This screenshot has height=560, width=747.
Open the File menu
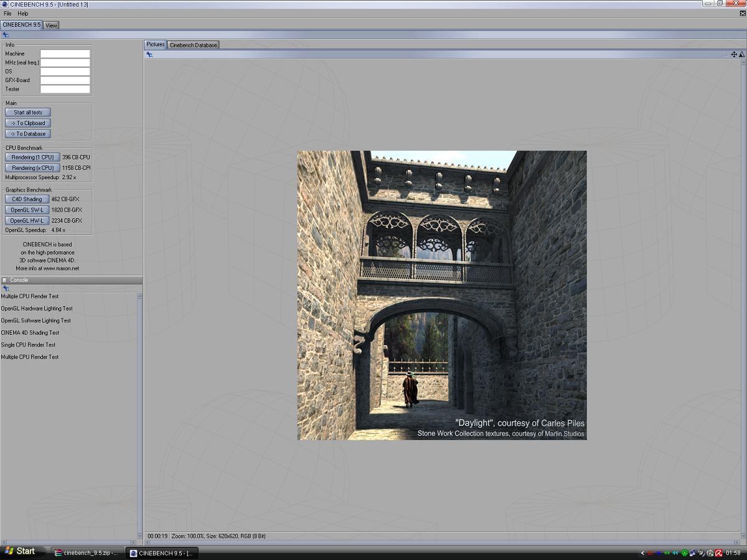click(7, 13)
